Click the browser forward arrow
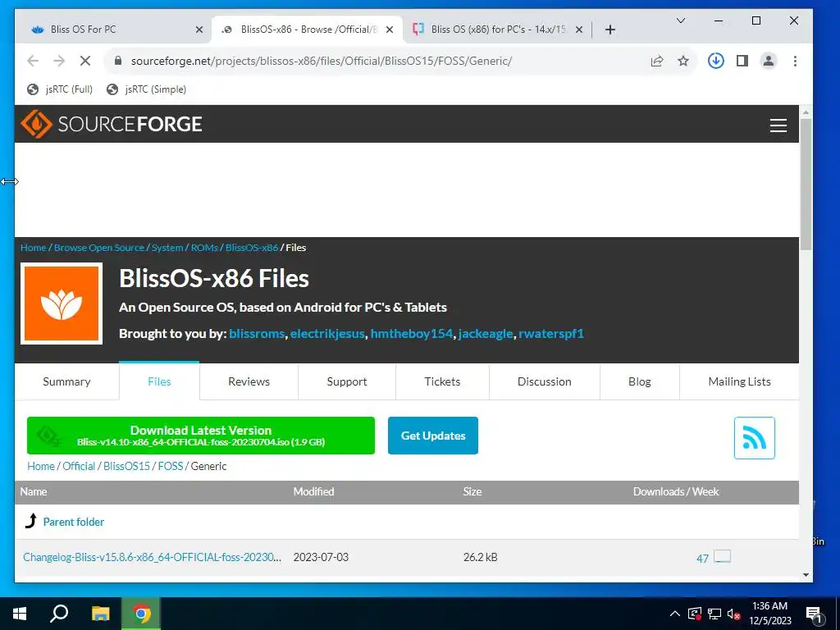This screenshot has width=840, height=630. pos(59,61)
